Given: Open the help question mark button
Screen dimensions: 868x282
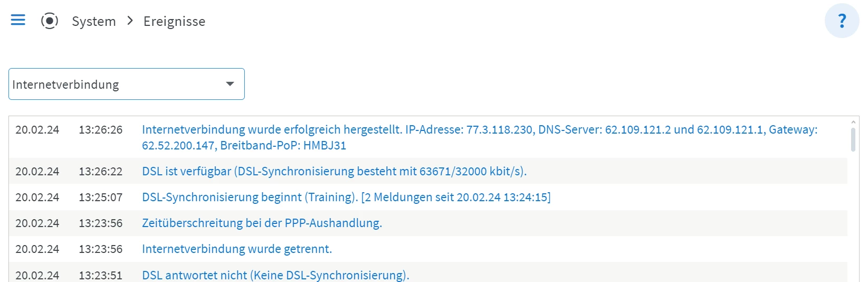Looking at the screenshot, I should (842, 21).
